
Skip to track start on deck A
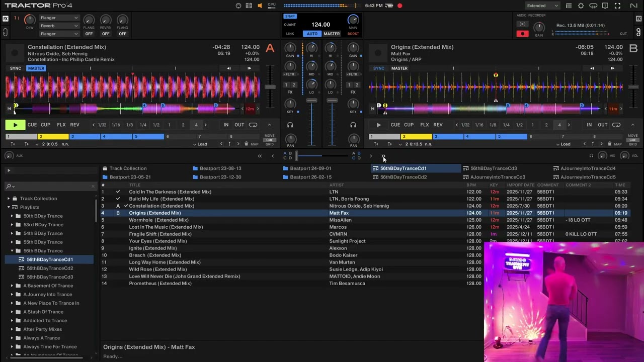[x=9, y=108]
